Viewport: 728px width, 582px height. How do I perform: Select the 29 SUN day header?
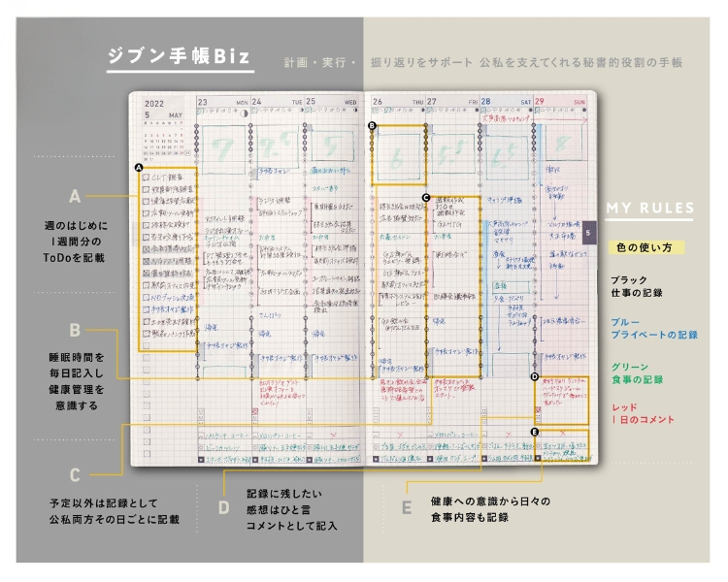tap(560, 102)
